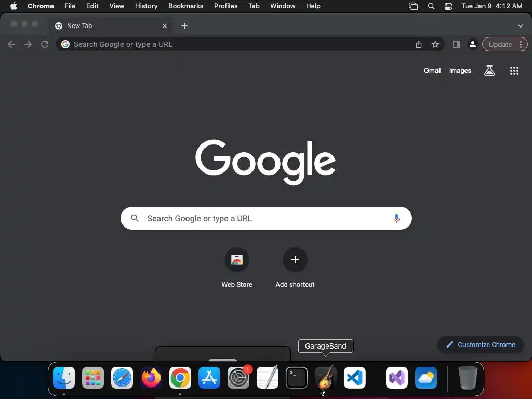This screenshot has width=532, height=399.
Task: Expand the tab search chevron
Action: pos(521,26)
